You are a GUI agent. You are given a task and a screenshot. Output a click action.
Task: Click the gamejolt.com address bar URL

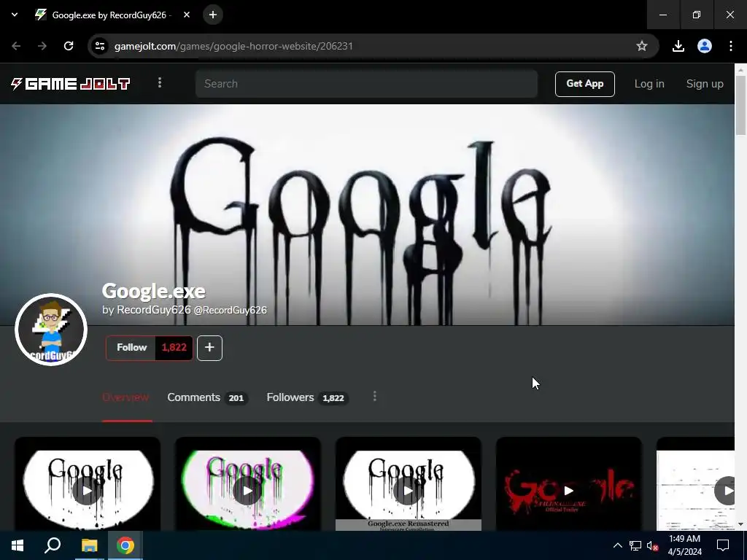coord(233,46)
